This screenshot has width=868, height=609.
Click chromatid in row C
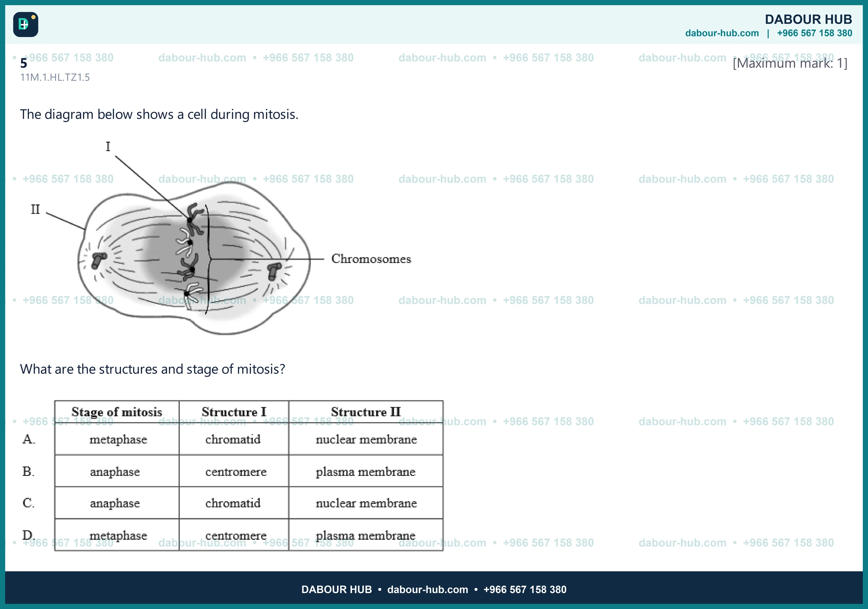coord(233,503)
